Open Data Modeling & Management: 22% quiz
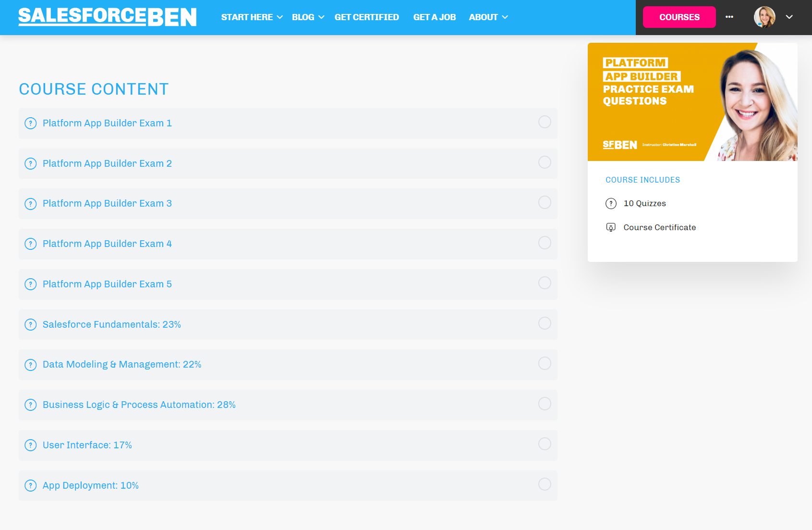Viewport: 812px width, 530px height. [x=122, y=365]
